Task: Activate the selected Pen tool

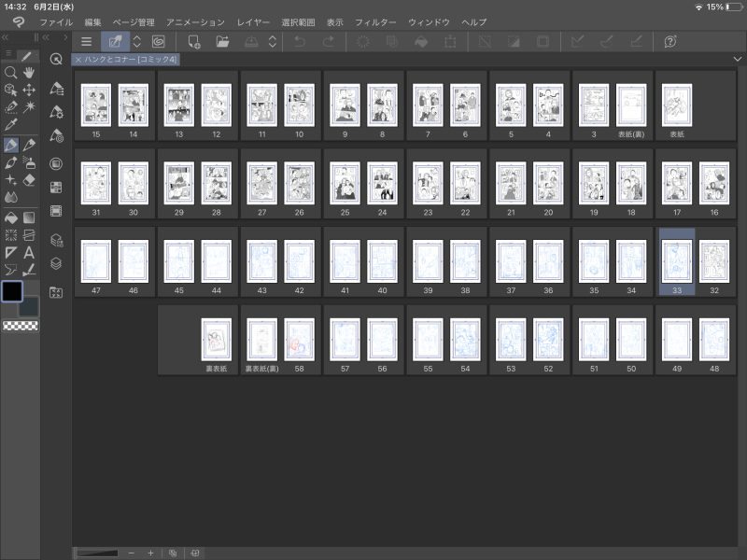Action: tap(10, 145)
